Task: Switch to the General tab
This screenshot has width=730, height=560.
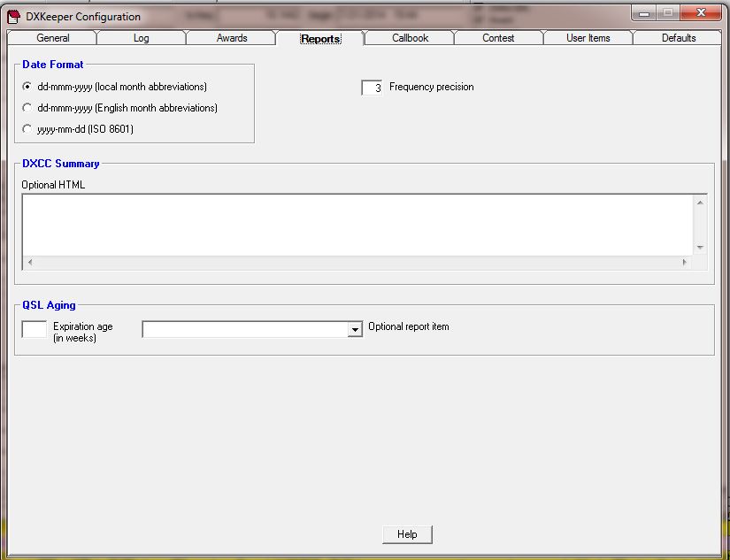Action: tap(52, 38)
